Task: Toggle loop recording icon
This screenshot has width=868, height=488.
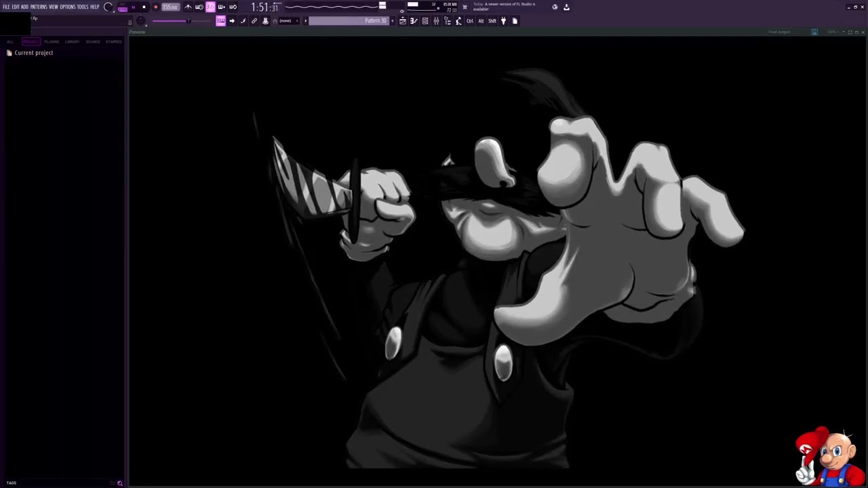Action: click(x=233, y=7)
